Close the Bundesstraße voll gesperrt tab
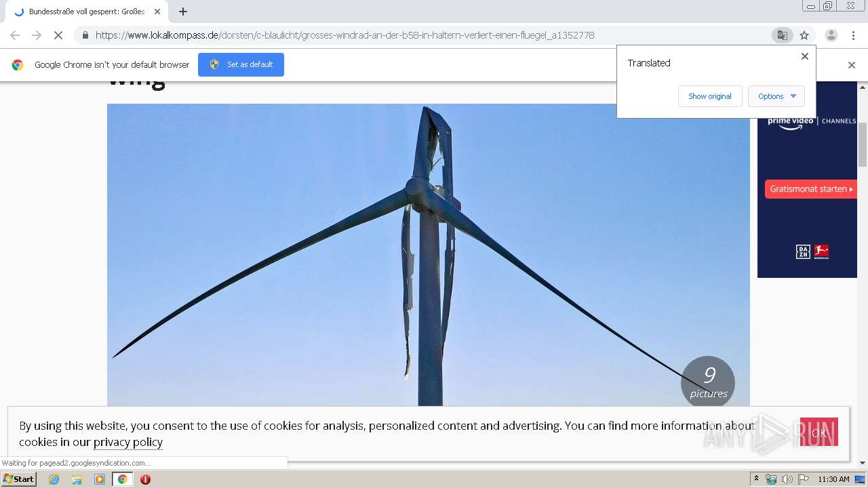 [x=157, y=12]
